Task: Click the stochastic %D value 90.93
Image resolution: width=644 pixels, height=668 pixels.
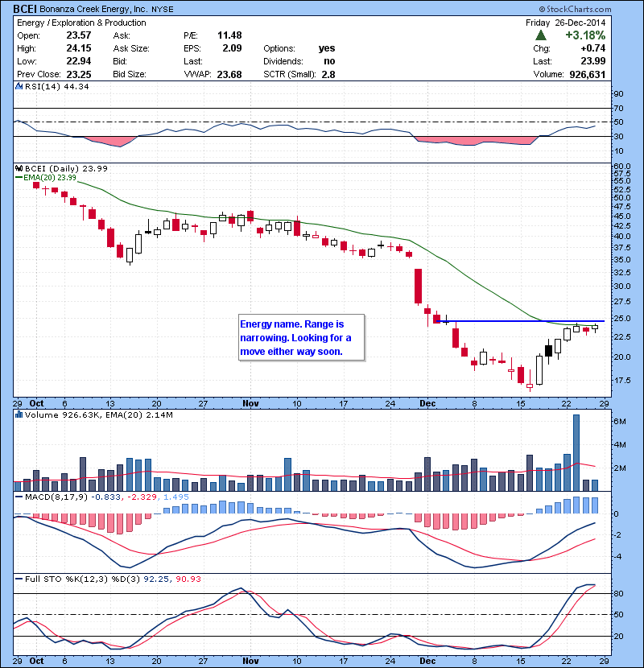Action: tap(188, 579)
